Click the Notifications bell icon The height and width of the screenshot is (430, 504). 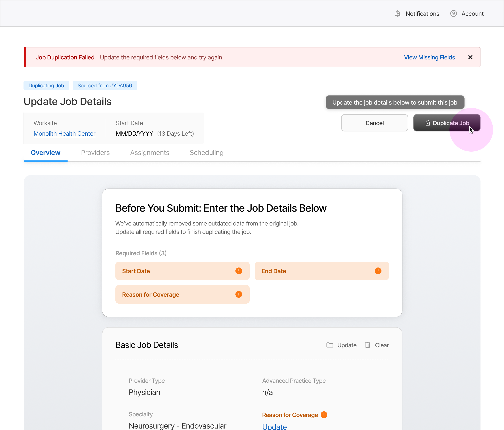tap(398, 14)
